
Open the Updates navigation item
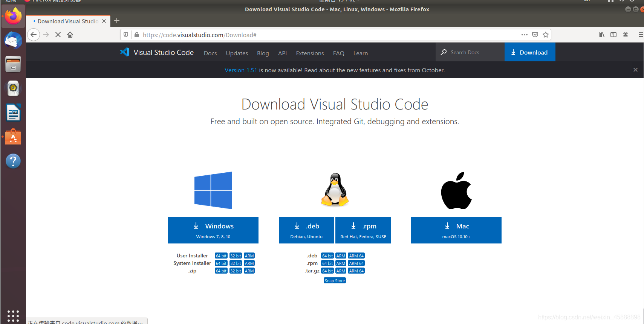[237, 53]
